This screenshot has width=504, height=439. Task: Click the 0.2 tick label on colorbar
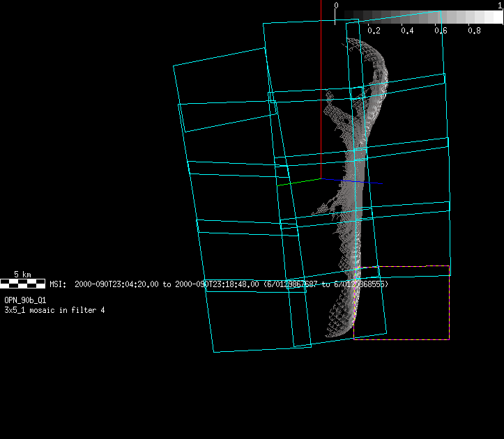[374, 31]
